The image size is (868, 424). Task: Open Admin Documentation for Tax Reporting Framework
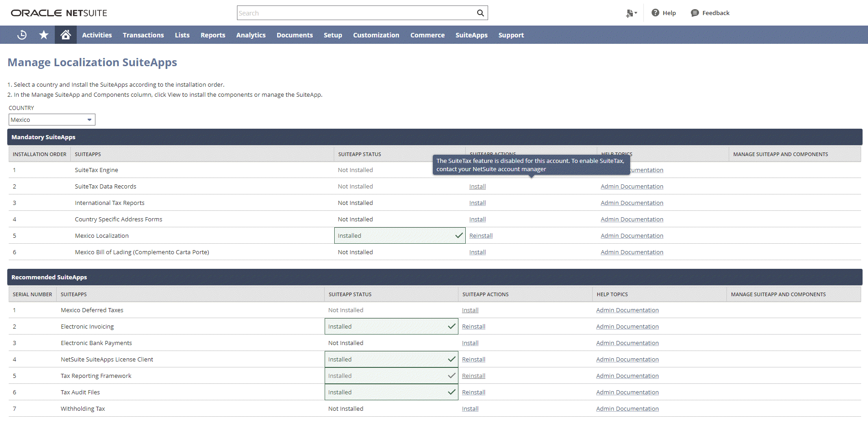point(627,376)
